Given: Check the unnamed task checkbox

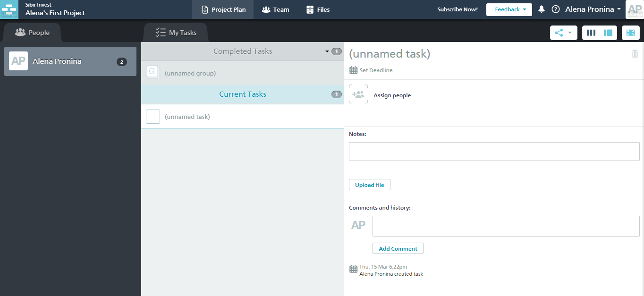Looking at the screenshot, I should [x=153, y=117].
